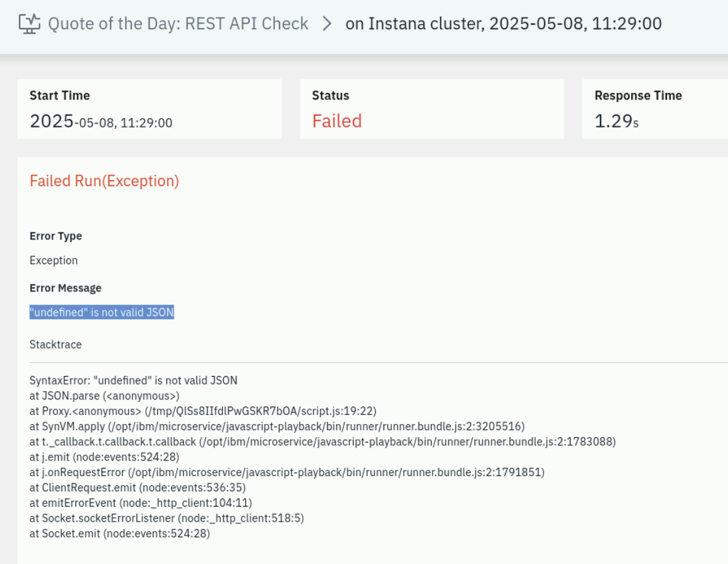Image resolution: width=728 pixels, height=564 pixels.
Task: Click the Exception error type value
Action: 53,260
